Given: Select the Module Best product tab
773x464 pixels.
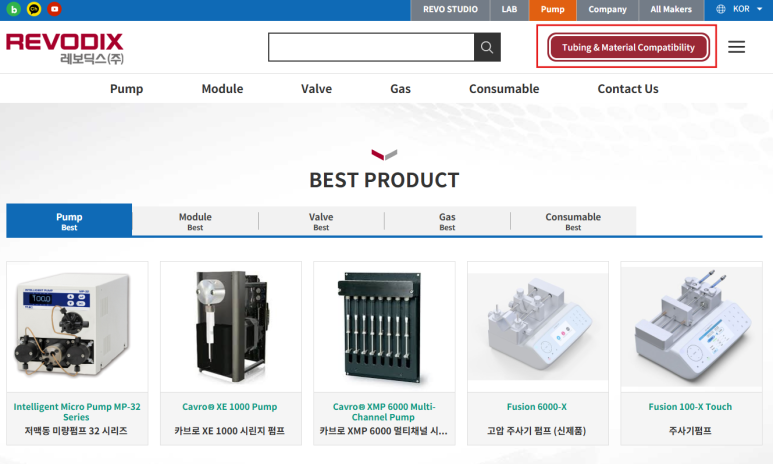Looking at the screenshot, I should pos(195,221).
